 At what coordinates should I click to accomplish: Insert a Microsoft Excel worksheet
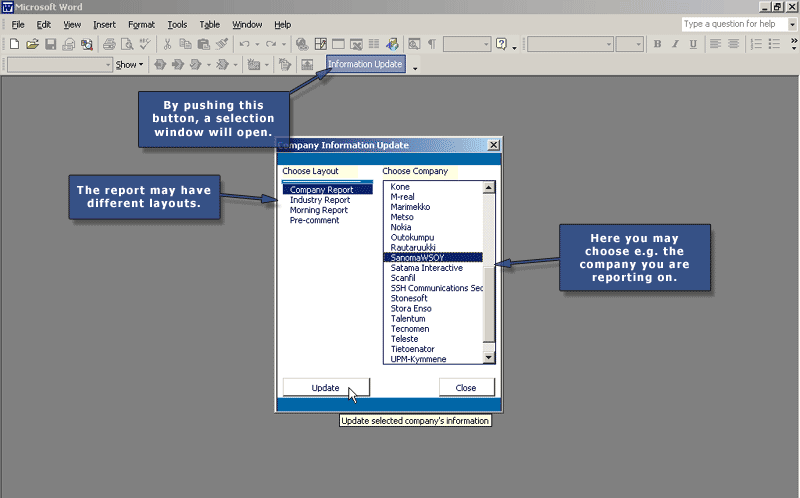coord(356,44)
